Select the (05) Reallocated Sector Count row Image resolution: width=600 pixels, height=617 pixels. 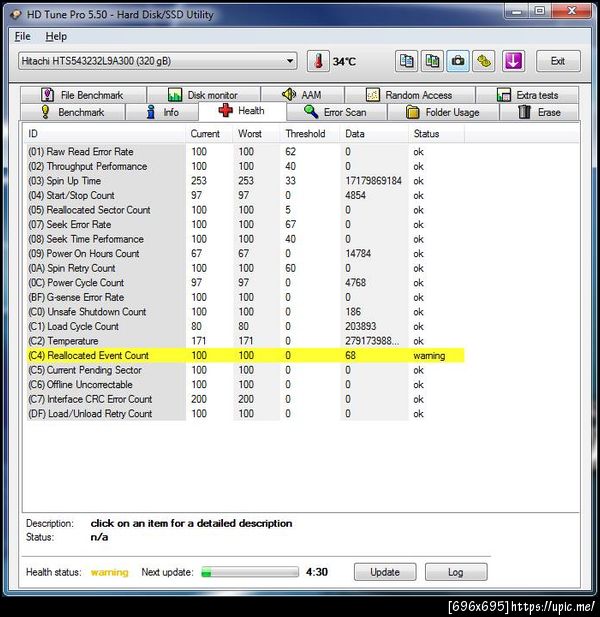[246, 210]
